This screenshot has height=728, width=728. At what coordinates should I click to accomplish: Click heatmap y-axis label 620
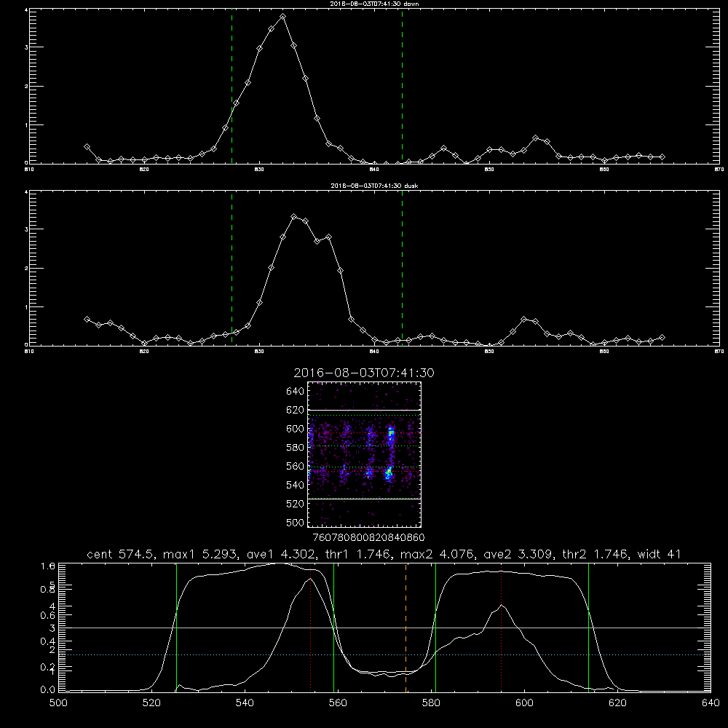(296, 410)
